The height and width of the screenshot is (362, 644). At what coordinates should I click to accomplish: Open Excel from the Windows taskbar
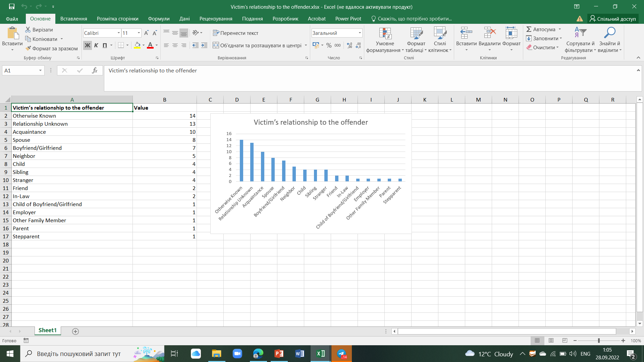321,354
